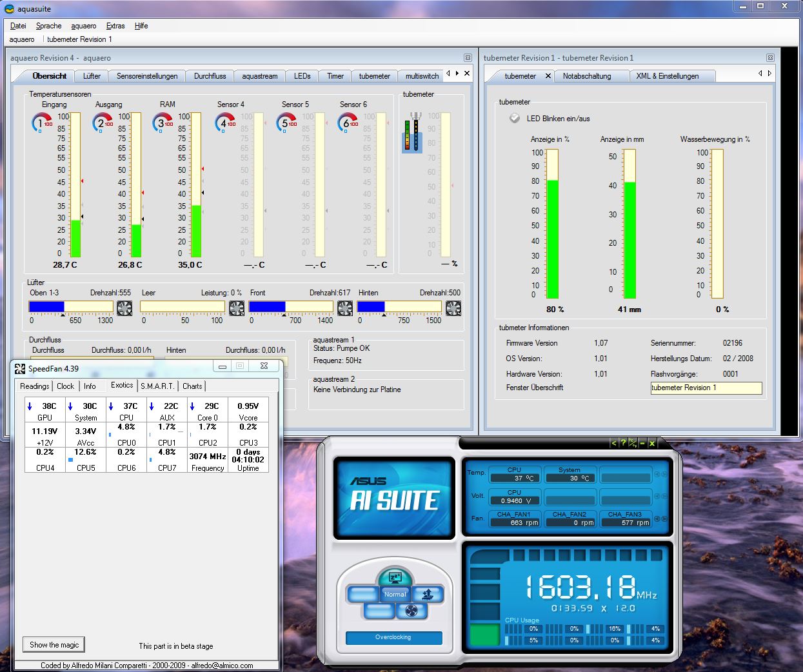Click the help question mark in AI Suite
The width and height of the screenshot is (803, 672).
pos(623,443)
